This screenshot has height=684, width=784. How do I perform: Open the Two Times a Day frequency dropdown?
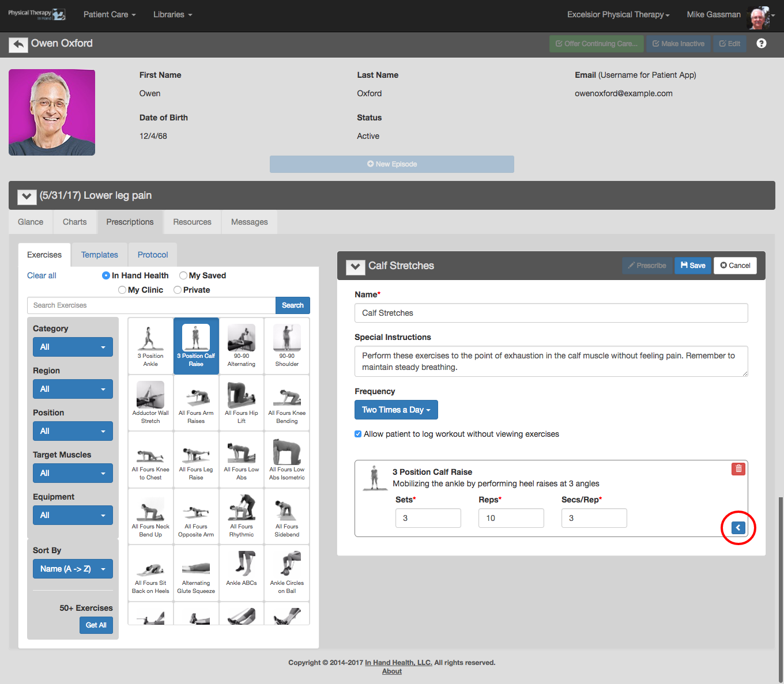coord(396,410)
